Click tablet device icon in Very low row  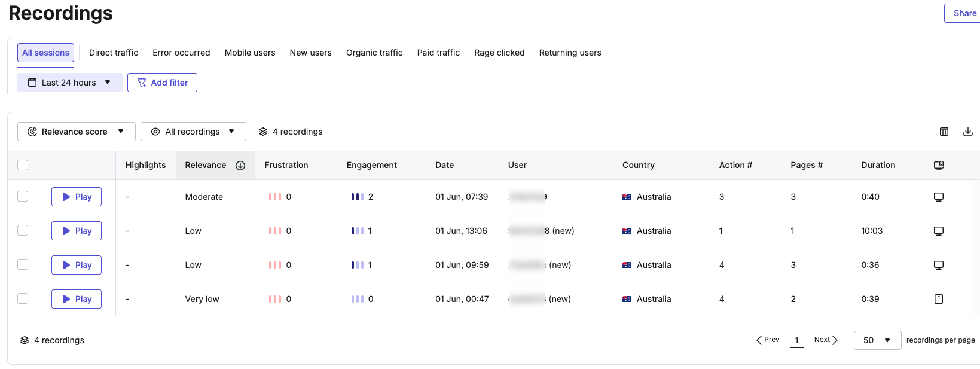point(938,299)
